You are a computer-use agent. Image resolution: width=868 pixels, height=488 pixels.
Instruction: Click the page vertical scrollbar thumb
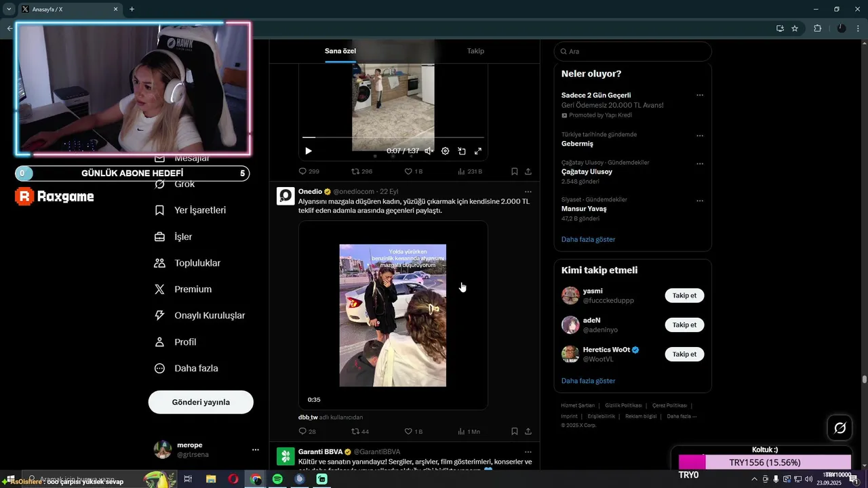tap(864, 380)
